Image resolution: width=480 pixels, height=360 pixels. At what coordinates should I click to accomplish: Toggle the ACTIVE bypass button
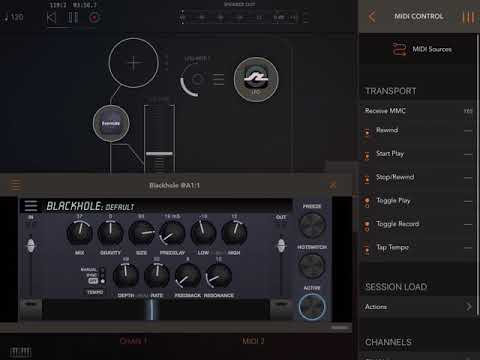click(x=312, y=307)
